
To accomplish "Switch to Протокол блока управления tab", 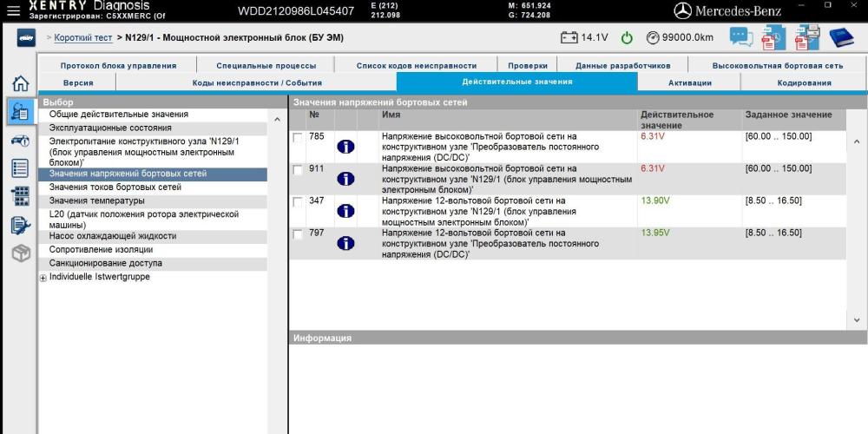I will click(x=118, y=65).
